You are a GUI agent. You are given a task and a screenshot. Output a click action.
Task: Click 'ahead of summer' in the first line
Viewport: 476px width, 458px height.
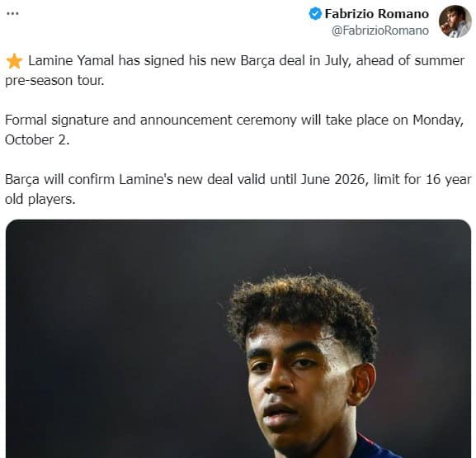(410, 60)
